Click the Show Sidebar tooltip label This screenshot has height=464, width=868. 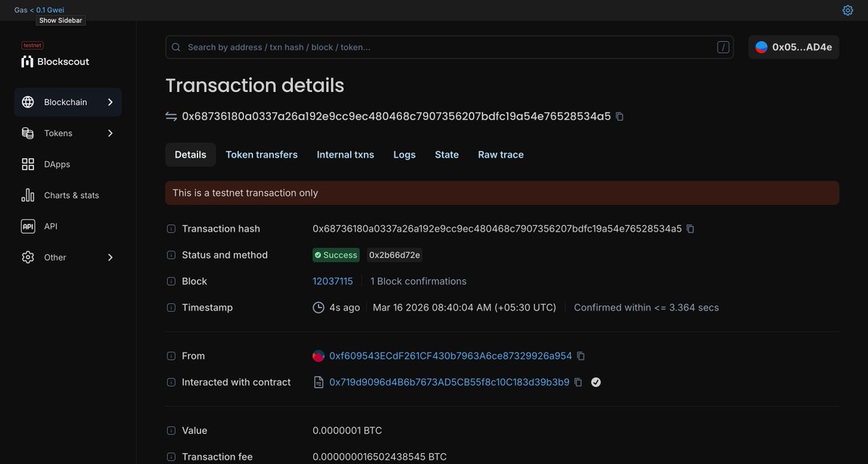pos(61,21)
